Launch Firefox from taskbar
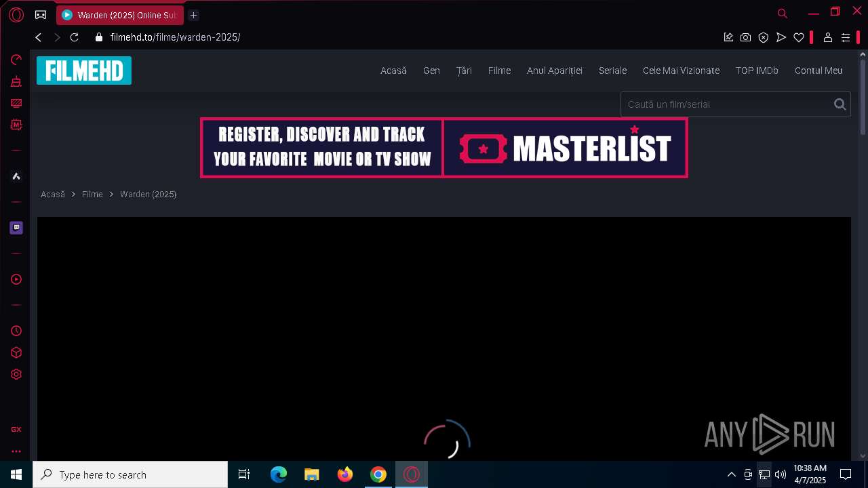 point(345,474)
